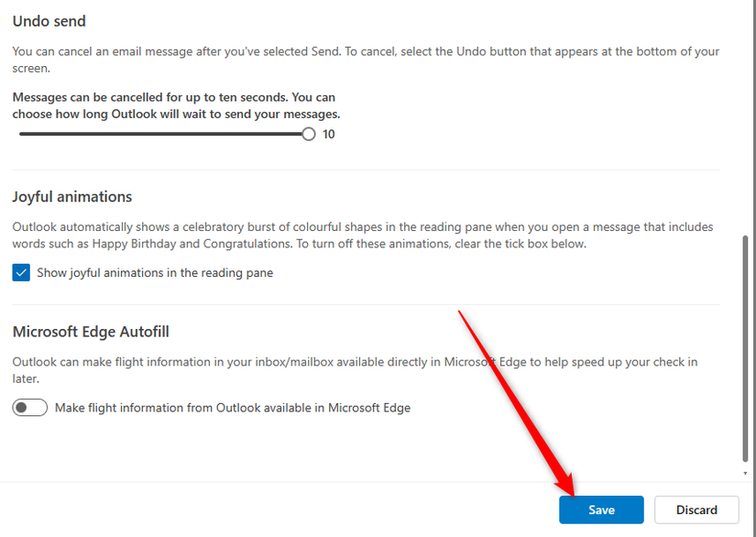Uncheck 'Show joyful animations in the reading pane'
The width and height of the screenshot is (756, 537).
tap(20, 272)
